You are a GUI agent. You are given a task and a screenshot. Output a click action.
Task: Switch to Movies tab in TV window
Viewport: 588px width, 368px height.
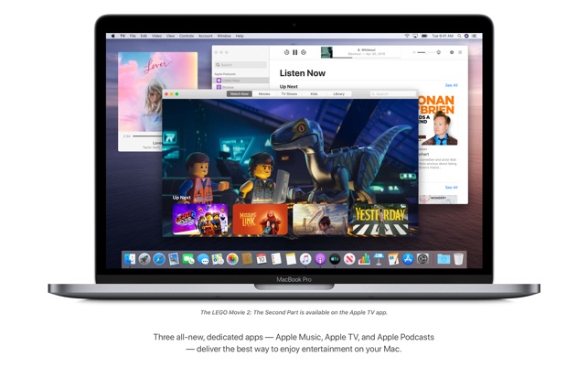264,94
